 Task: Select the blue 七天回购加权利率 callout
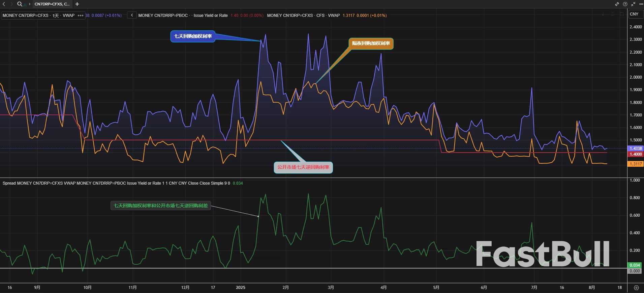tap(193, 36)
